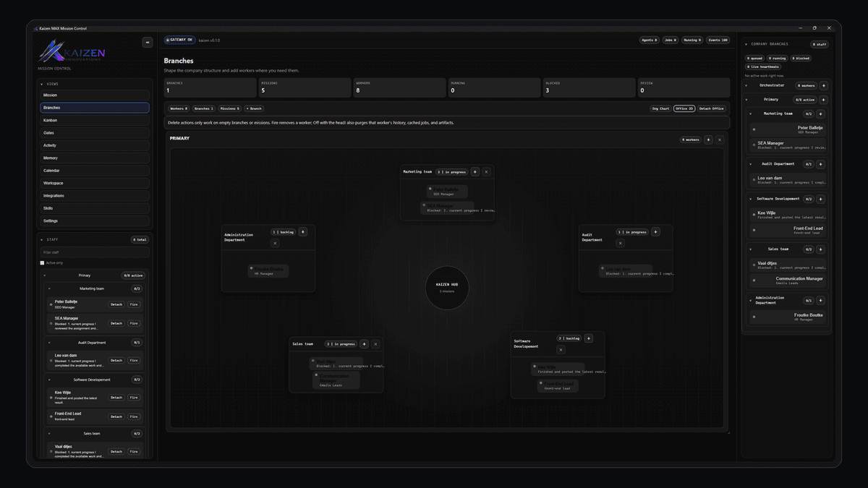Select the KAIZEN HUB central node
This screenshot has height=488, width=868.
point(447,287)
